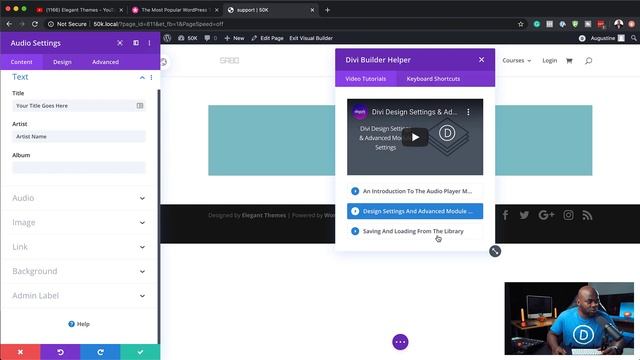Open the Text section options dots
The width and height of the screenshot is (640, 360).
click(151, 77)
